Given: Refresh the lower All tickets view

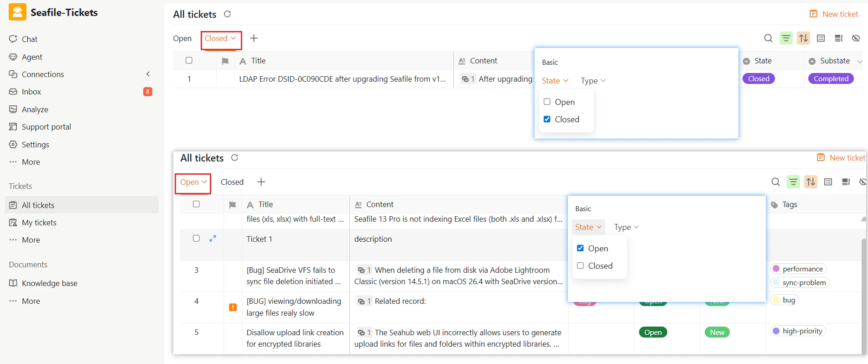Looking at the screenshot, I should [234, 158].
